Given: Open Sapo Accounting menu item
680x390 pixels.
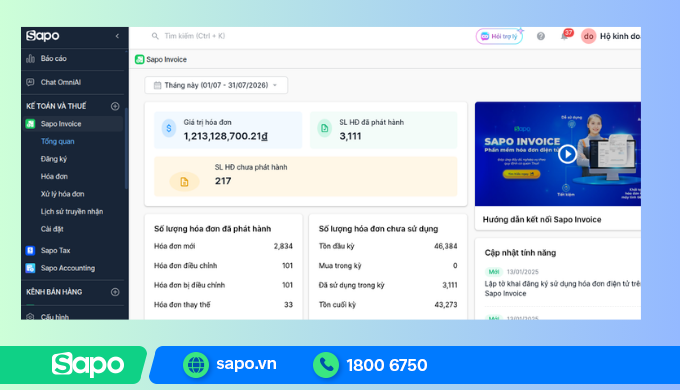Looking at the screenshot, I should [68, 268].
